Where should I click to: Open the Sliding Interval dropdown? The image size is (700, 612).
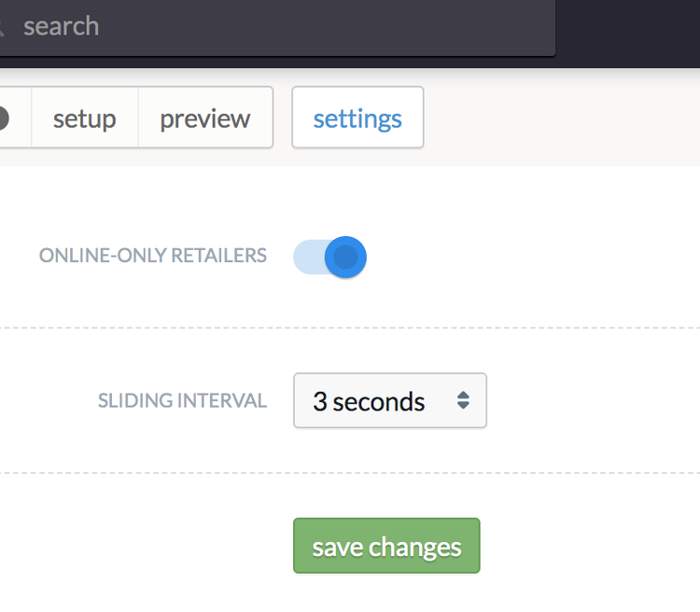pyautogui.click(x=390, y=400)
